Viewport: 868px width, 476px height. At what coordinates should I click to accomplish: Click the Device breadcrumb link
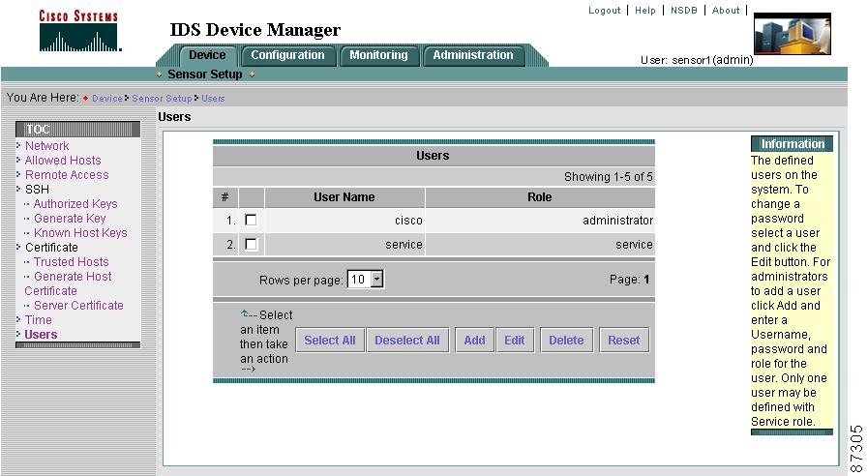(x=106, y=99)
